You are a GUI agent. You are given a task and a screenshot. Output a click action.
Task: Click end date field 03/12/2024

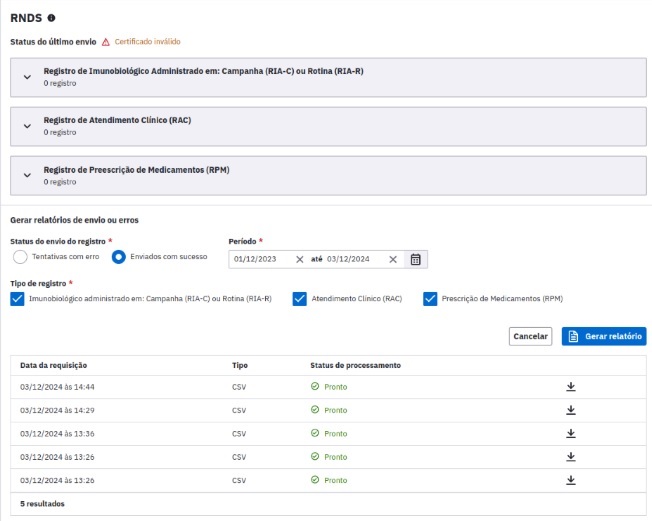pyautogui.click(x=356, y=259)
